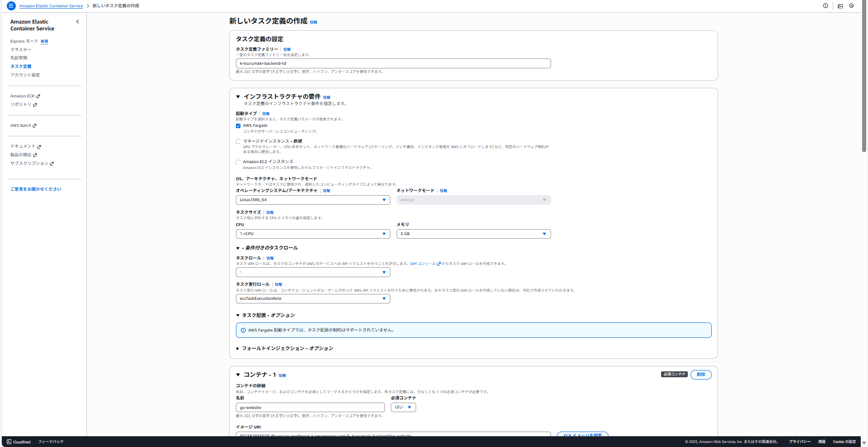The height and width of the screenshot is (447, 868).
Task: Open Amazon ECR sidebar link
Action: click(x=22, y=96)
